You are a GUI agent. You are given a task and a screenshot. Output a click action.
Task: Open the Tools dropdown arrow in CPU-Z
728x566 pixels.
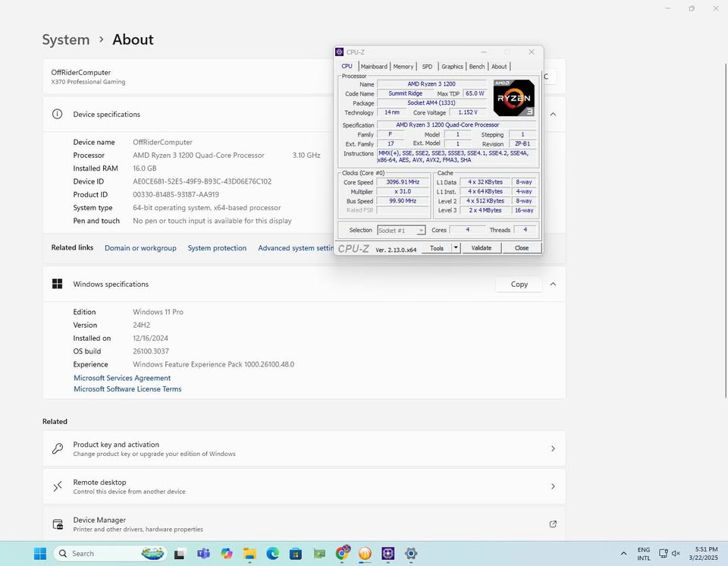(456, 248)
